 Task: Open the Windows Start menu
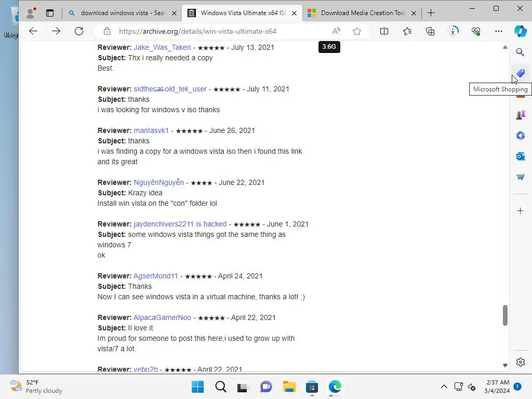[x=197, y=387]
